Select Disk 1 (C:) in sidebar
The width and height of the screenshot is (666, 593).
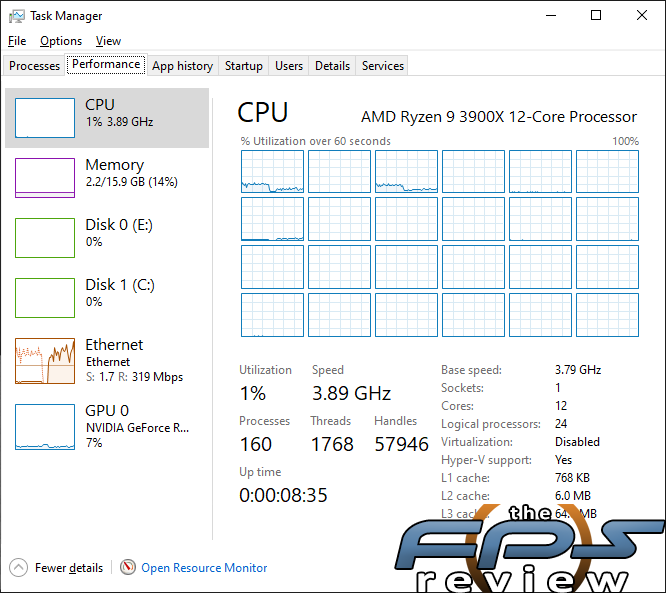[x=107, y=297]
